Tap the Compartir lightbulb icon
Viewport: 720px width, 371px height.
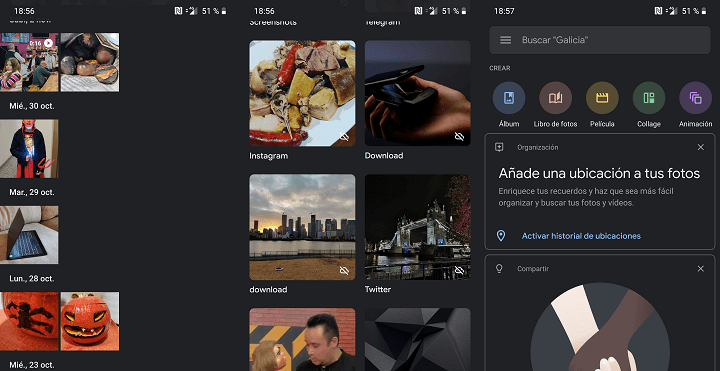499,269
